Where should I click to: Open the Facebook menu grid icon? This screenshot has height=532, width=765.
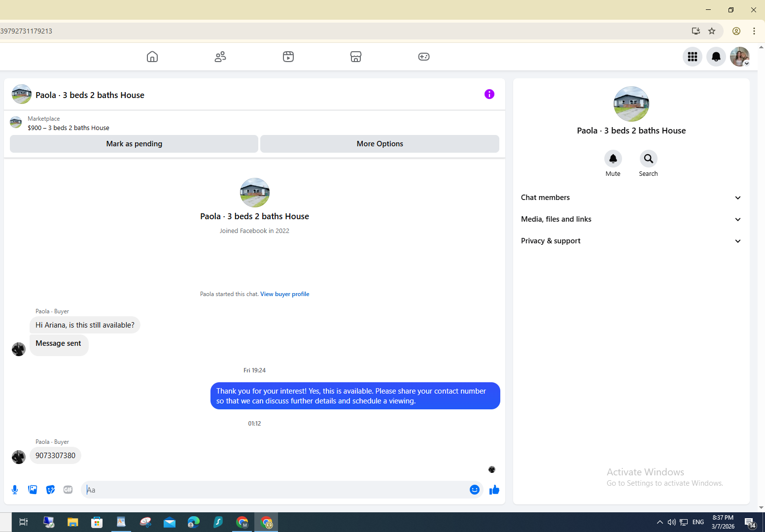tap(693, 57)
